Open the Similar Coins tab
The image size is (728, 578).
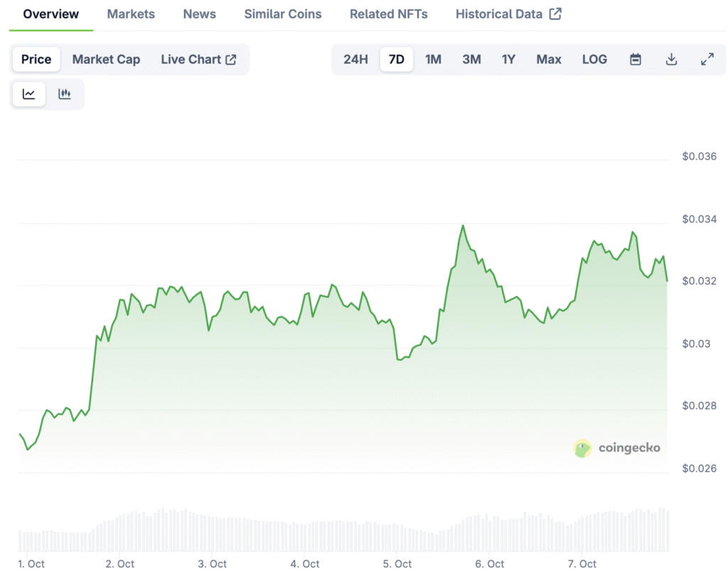coord(282,14)
